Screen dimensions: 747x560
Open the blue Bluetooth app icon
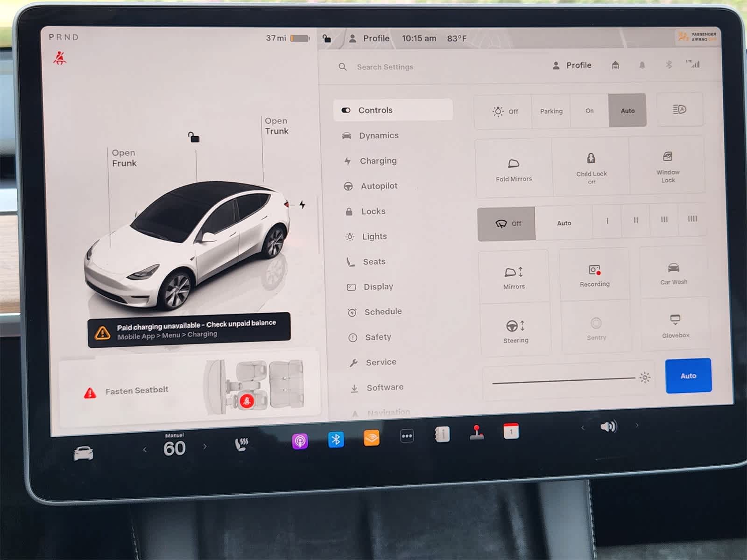pyautogui.click(x=336, y=439)
